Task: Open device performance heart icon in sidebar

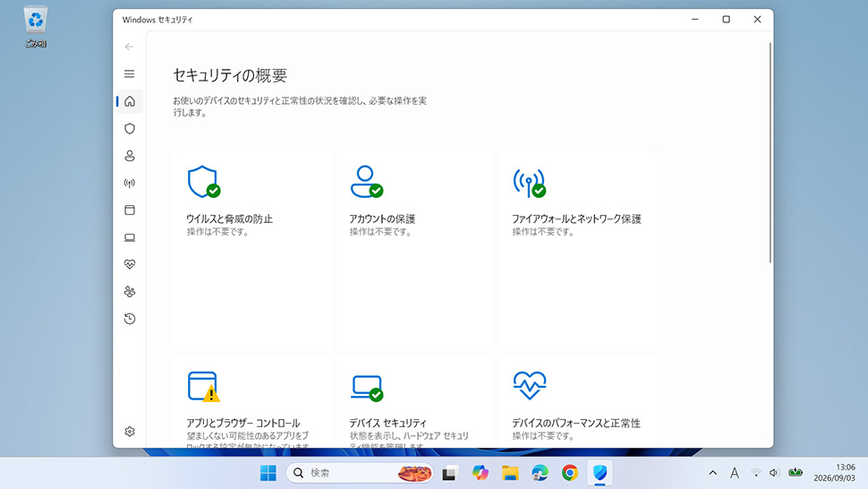Action: coord(130,264)
